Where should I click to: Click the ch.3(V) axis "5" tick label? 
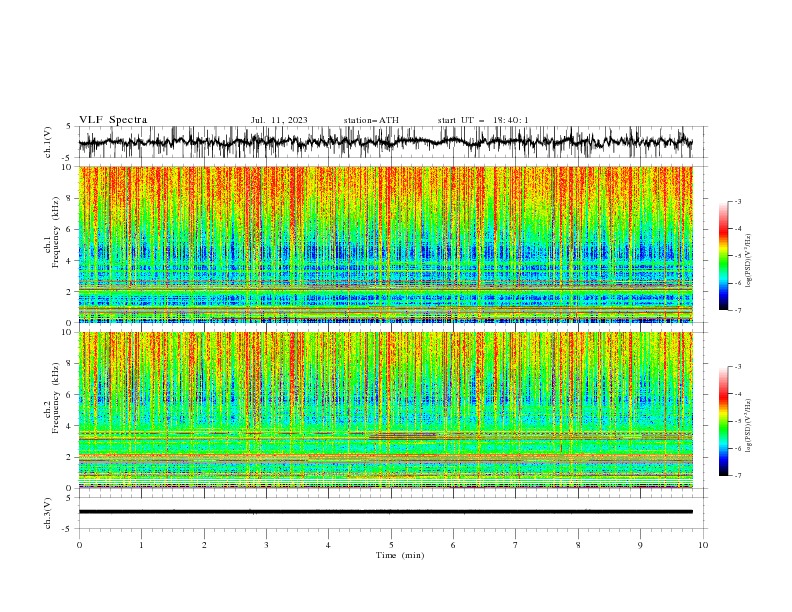[69, 498]
